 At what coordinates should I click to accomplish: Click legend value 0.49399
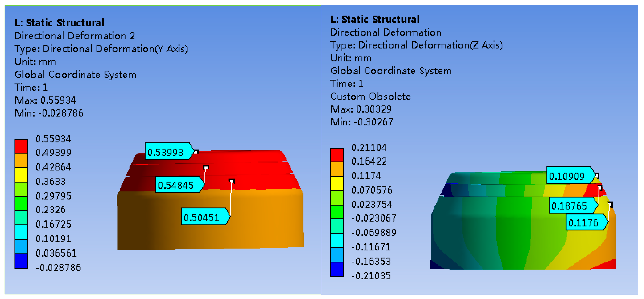coord(53,152)
